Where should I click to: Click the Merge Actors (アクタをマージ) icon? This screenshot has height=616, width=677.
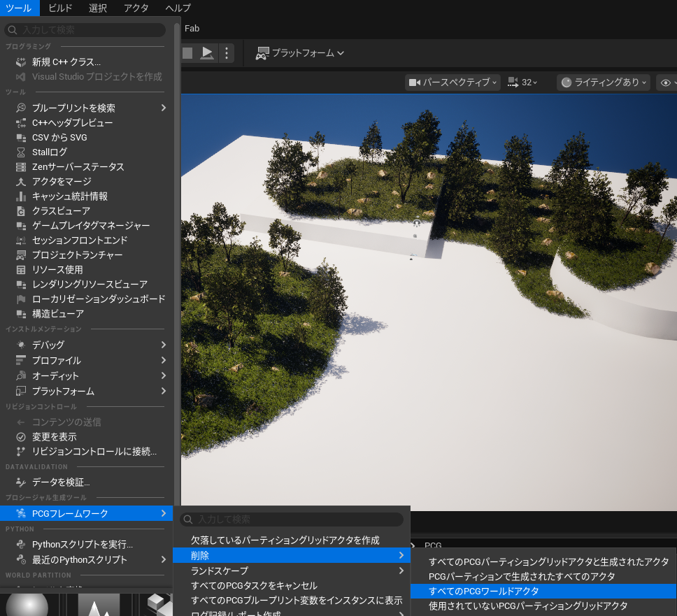[x=21, y=182]
